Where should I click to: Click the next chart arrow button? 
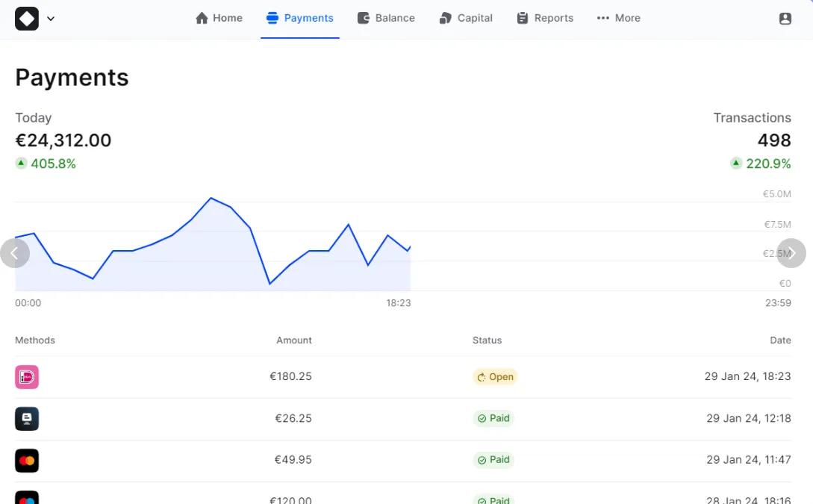pyautogui.click(x=791, y=253)
